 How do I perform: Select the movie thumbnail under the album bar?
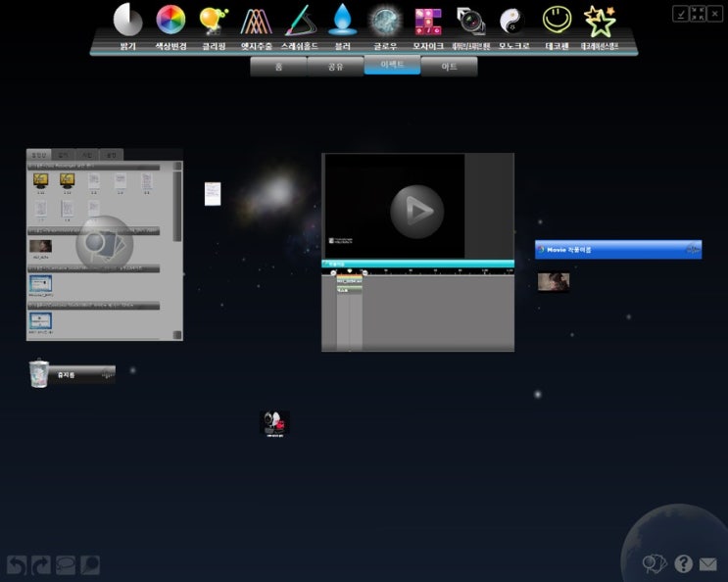[x=554, y=282]
